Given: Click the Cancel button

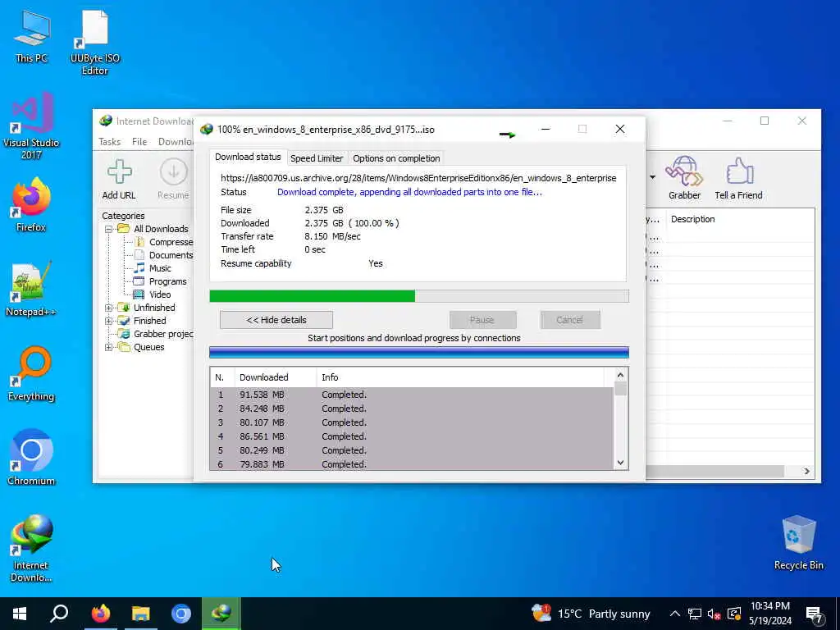Looking at the screenshot, I should point(570,320).
